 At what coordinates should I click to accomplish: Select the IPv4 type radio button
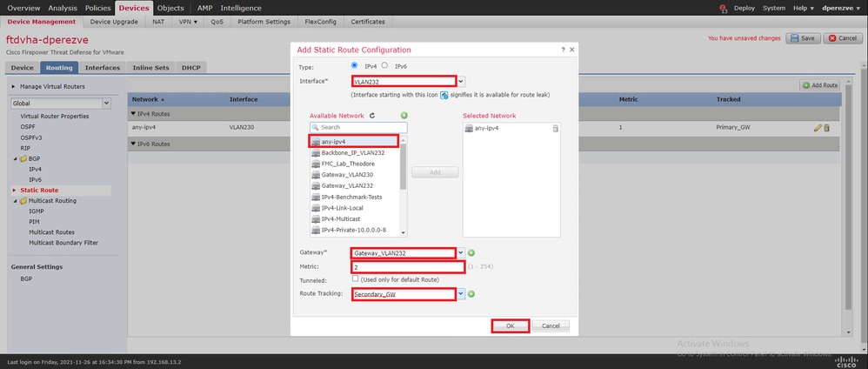355,65
